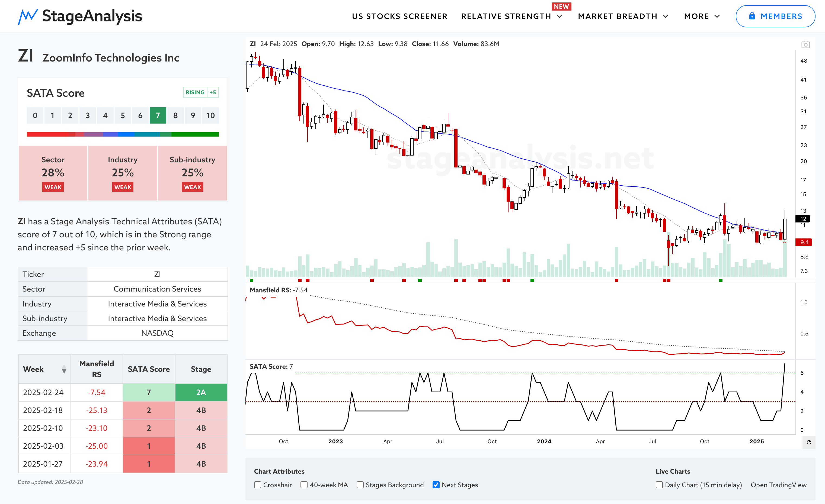The image size is (825, 504).
Task: Uncheck the Next Stages checkbox
Action: [x=436, y=485]
